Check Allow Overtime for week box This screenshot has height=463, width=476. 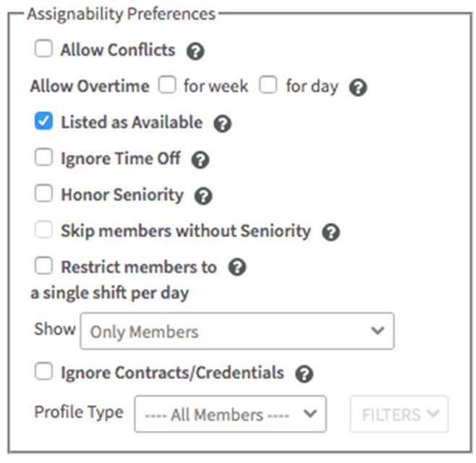tap(167, 85)
